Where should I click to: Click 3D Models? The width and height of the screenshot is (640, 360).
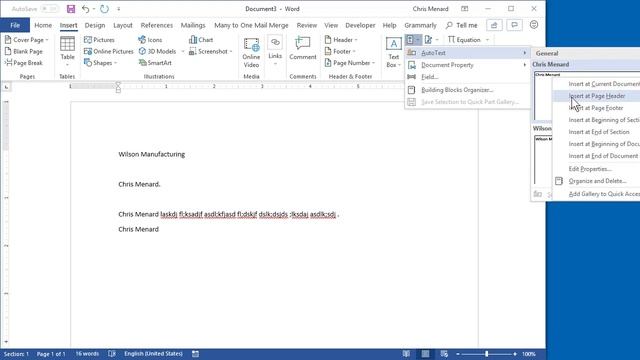point(158,51)
